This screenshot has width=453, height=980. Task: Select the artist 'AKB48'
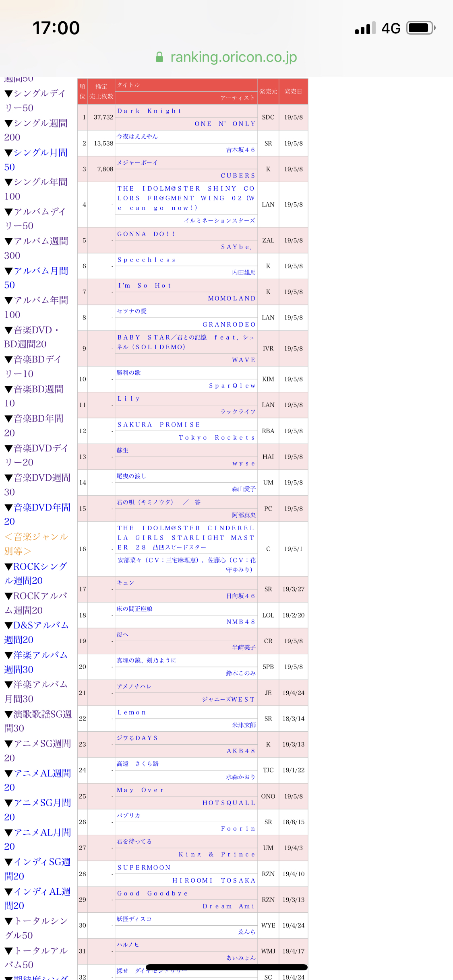click(241, 751)
